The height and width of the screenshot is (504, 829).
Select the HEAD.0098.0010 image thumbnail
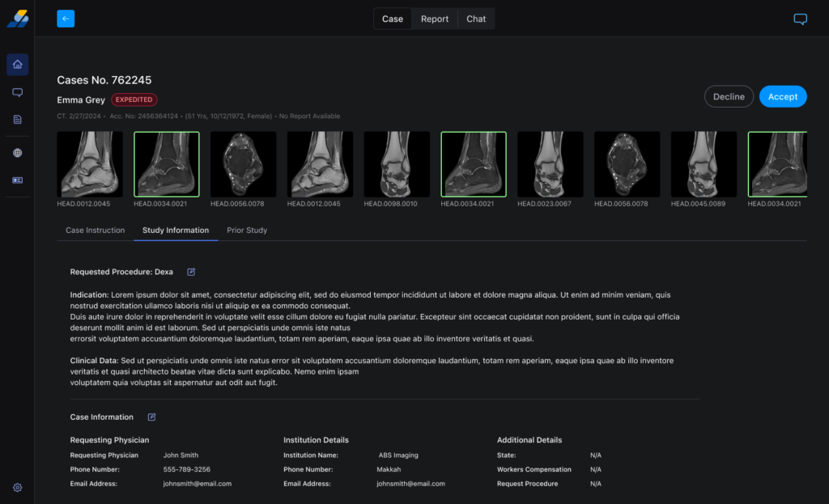tap(397, 164)
